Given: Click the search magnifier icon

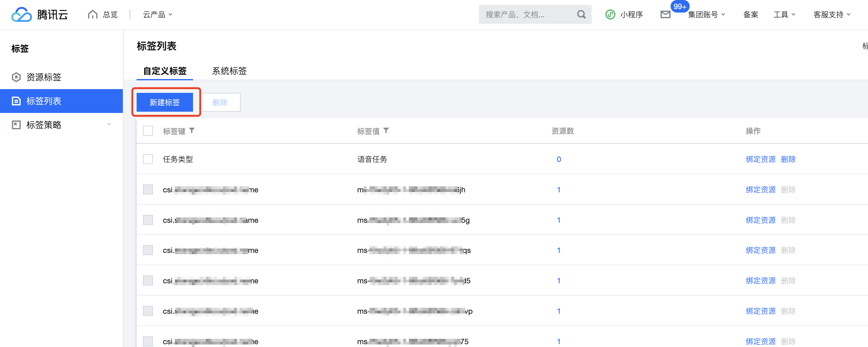Looking at the screenshot, I should (581, 14).
